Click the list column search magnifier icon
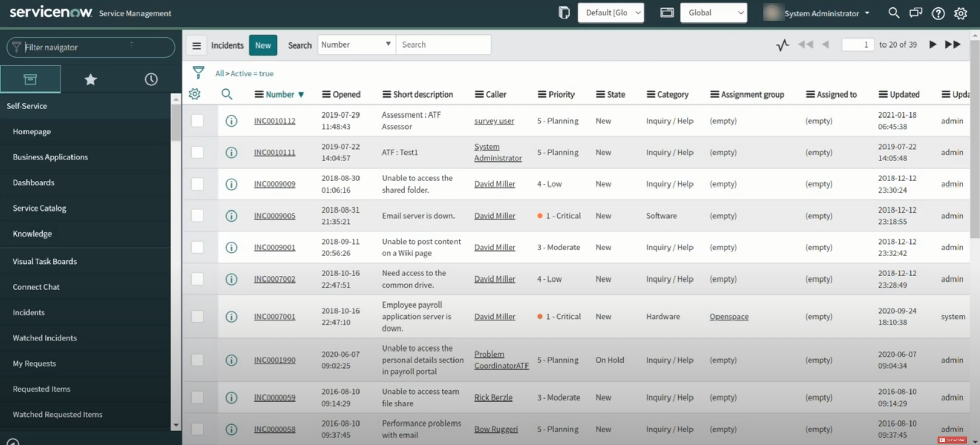This screenshot has width=980, height=445. coord(227,94)
